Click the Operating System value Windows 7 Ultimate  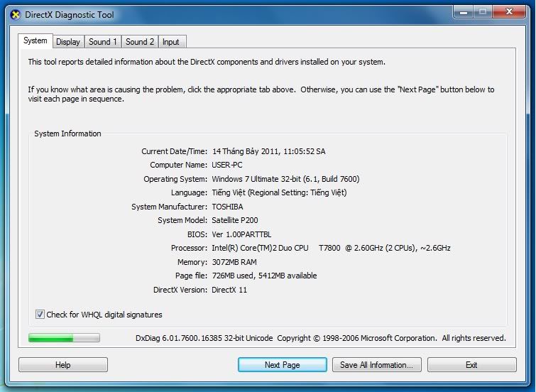[285, 179]
